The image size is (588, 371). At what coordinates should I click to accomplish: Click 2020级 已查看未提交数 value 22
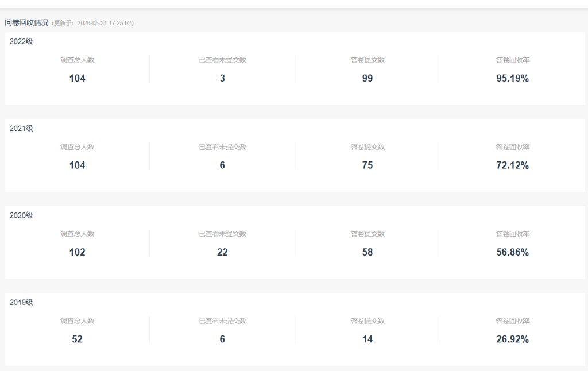pos(222,252)
